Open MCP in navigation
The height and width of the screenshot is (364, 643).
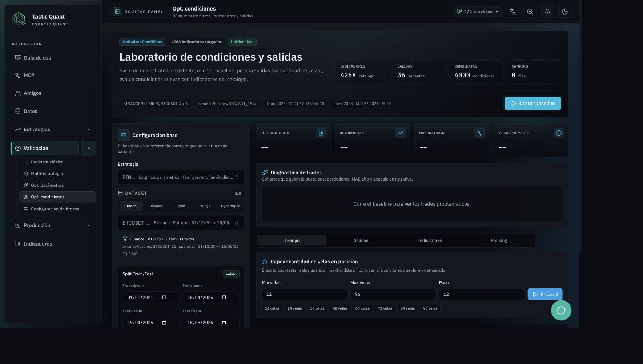click(x=53, y=75)
